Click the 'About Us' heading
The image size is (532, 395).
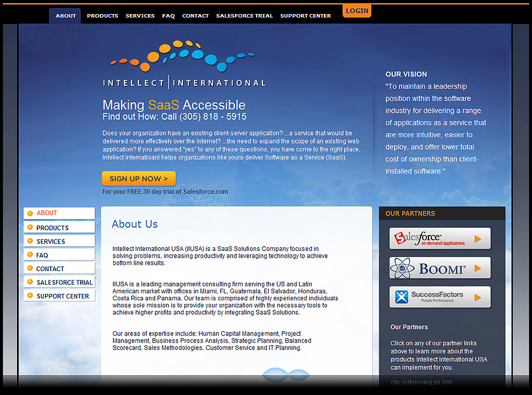[134, 224]
